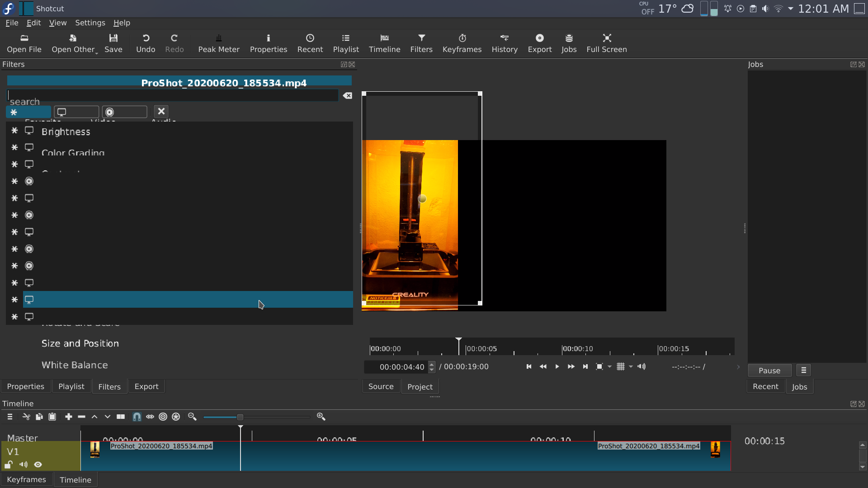Open the timeline hamburger menu
The width and height of the screenshot is (868, 488).
[10, 417]
